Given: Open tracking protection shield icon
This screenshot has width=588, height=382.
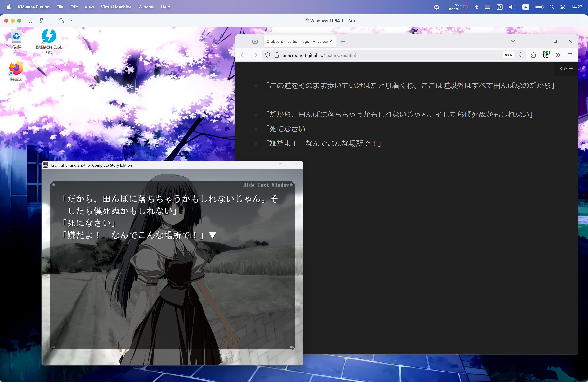Looking at the screenshot, I should pyautogui.click(x=268, y=55).
